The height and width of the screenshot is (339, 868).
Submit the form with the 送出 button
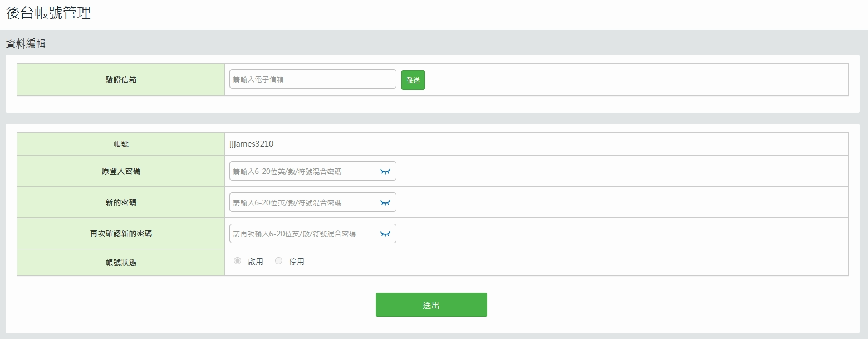(431, 305)
